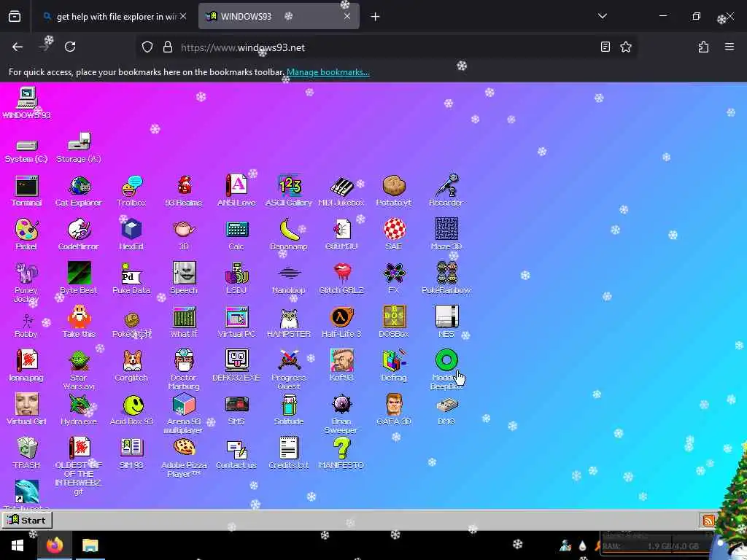The height and width of the screenshot is (560, 747).
Task: Reload the current page
Action: pyautogui.click(x=70, y=47)
